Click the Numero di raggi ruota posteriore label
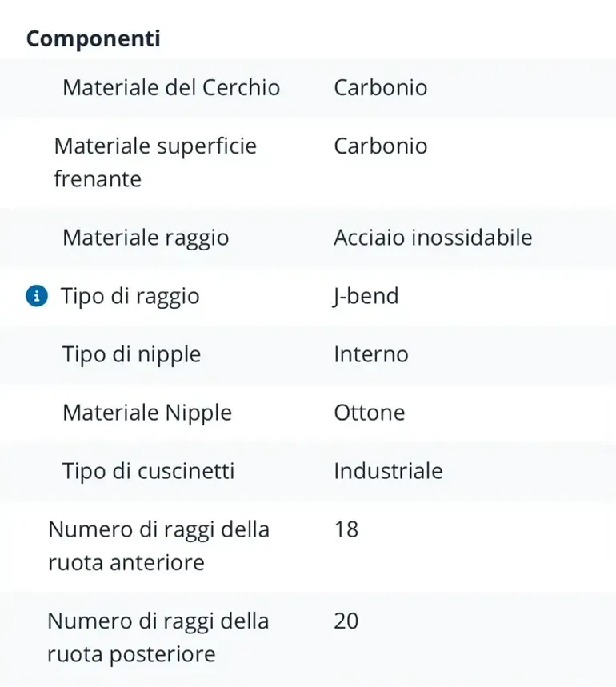616x687 pixels. coord(158,637)
